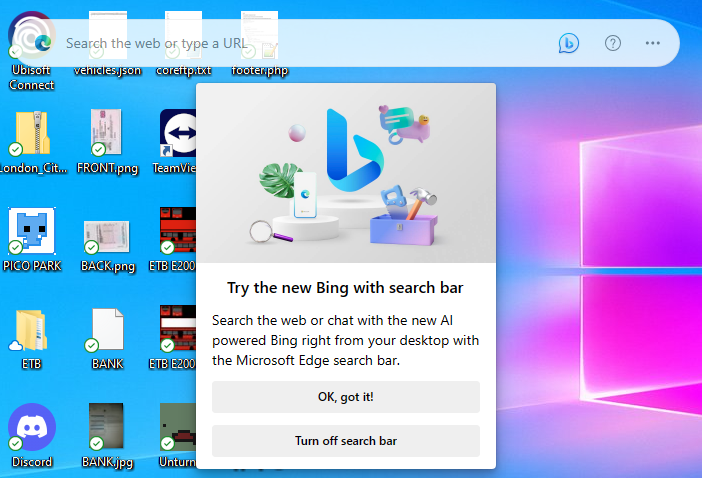Click the Bing illustration in the popup
This screenshot has height=478, width=702.
(x=346, y=172)
